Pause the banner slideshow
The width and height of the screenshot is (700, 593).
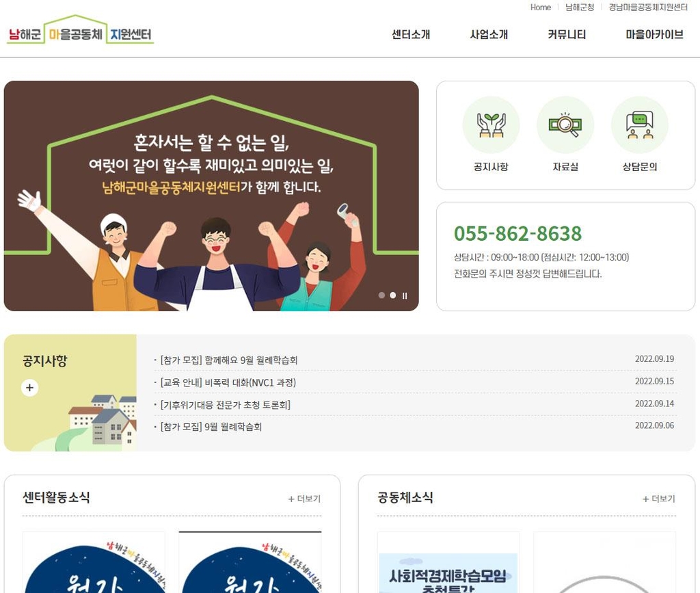405,295
